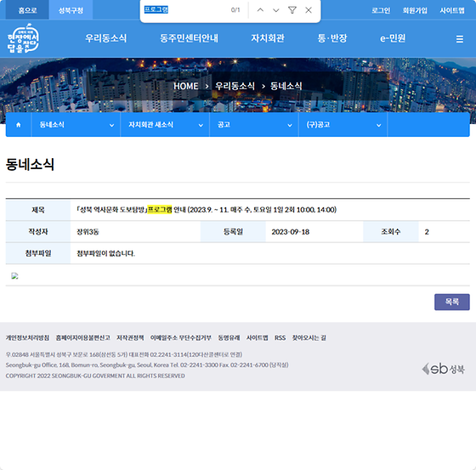Click the broken image icon in content

[x=14, y=275]
